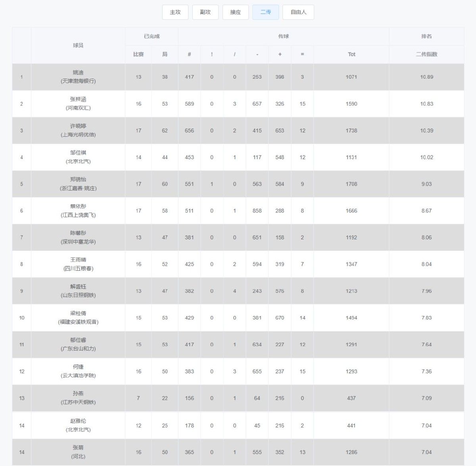
Task: Click the Tot column header
Action: click(x=351, y=54)
